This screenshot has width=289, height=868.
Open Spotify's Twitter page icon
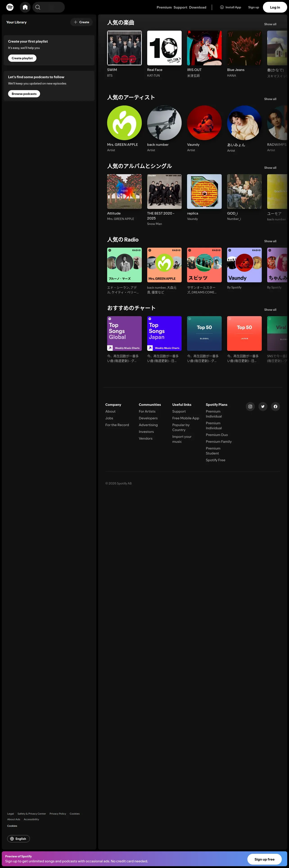click(x=263, y=406)
